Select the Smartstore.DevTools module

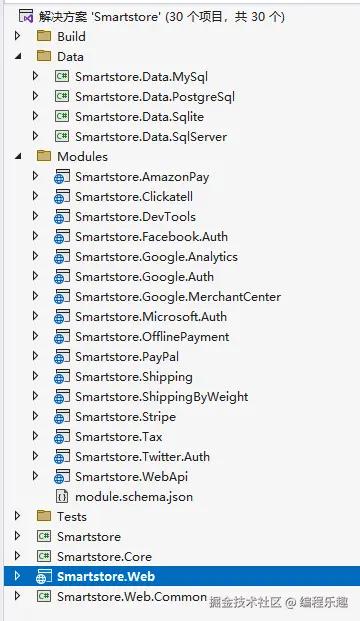[x=135, y=217]
